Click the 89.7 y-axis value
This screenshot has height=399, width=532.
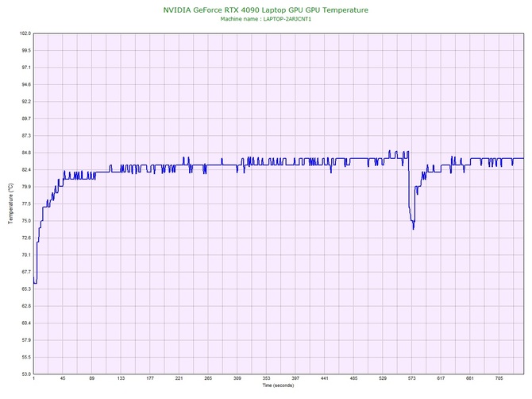[26, 118]
